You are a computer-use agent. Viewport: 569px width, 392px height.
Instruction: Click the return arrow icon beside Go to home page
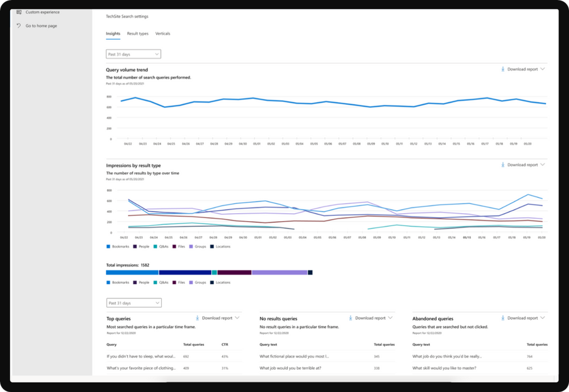tap(19, 26)
